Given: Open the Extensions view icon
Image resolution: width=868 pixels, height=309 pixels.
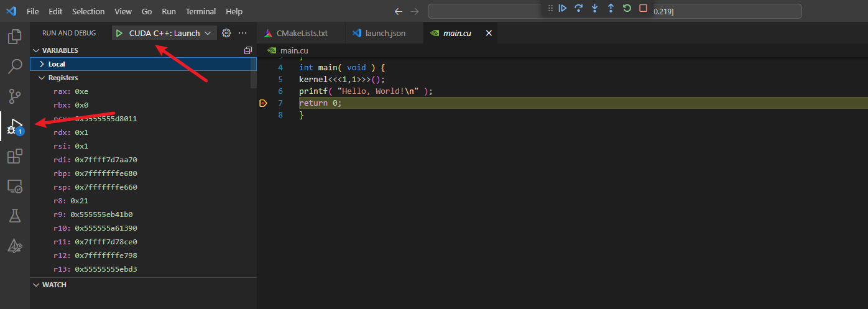Looking at the screenshot, I should pyautogui.click(x=14, y=156).
